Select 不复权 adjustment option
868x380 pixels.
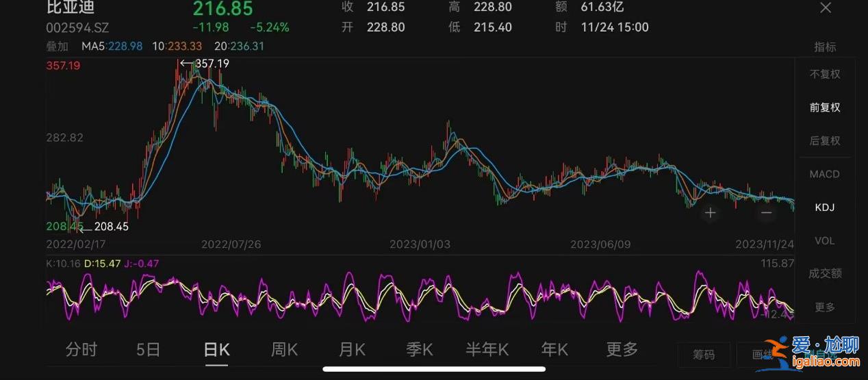point(824,74)
